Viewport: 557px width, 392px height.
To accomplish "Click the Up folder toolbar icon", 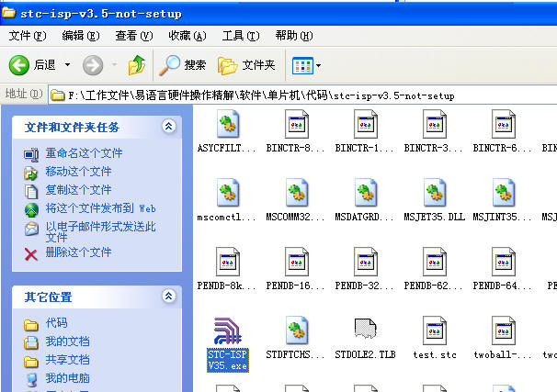I will click(x=137, y=65).
